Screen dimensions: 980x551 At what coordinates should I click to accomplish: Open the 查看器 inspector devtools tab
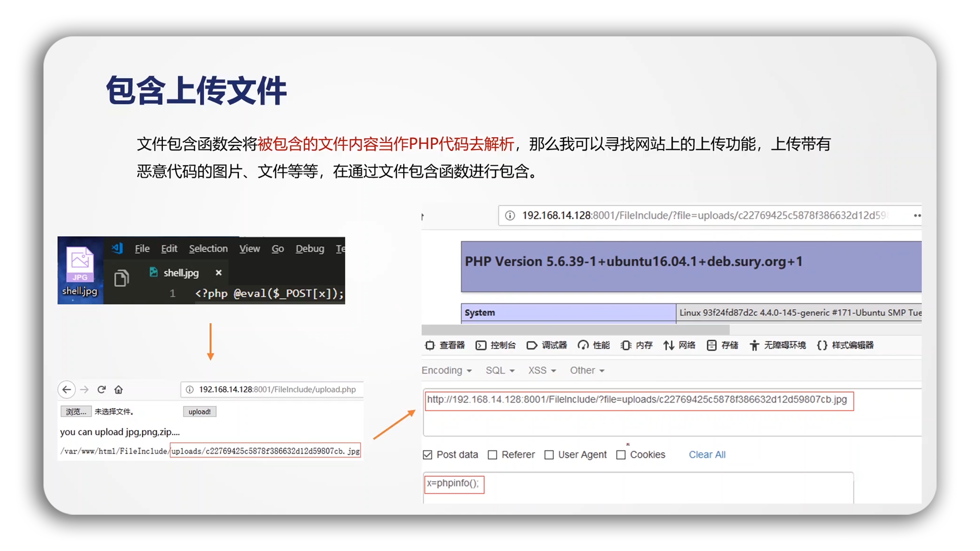point(445,345)
